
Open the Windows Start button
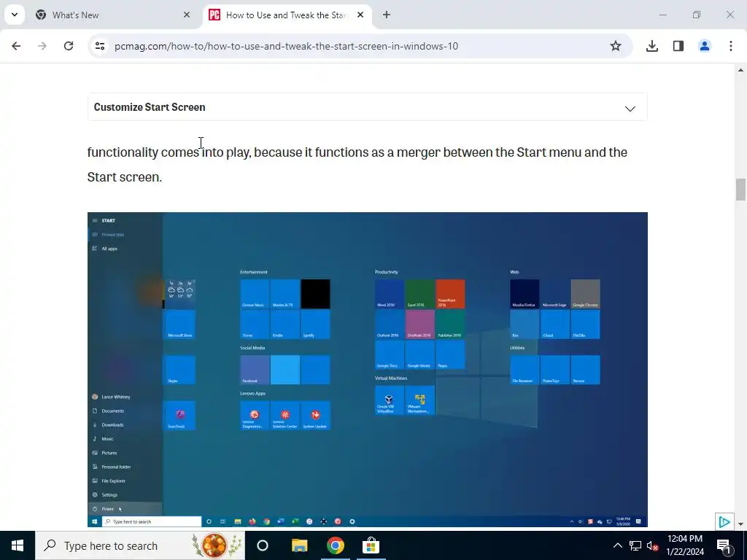pos(18,545)
